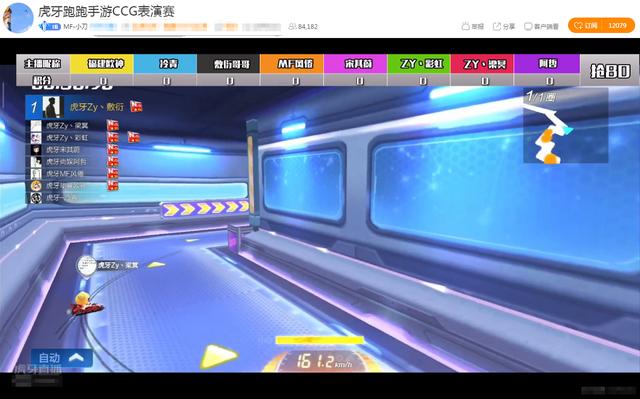Click the flag icon beside 虎牙Zy、敷衍

point(136,107)
